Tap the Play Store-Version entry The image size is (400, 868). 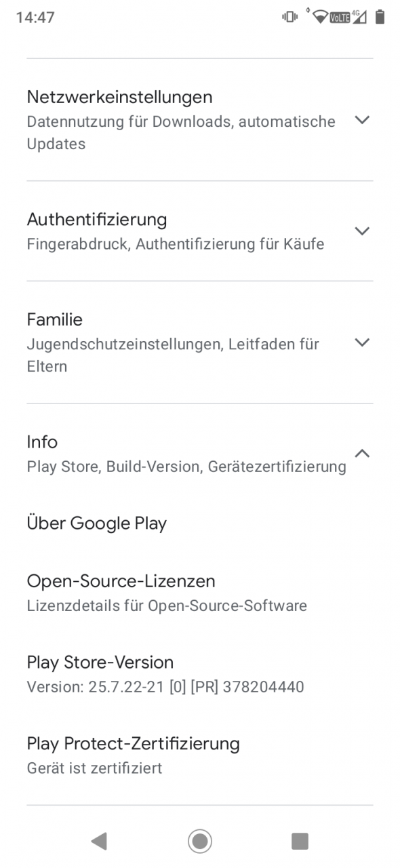(x=200, y=674)
